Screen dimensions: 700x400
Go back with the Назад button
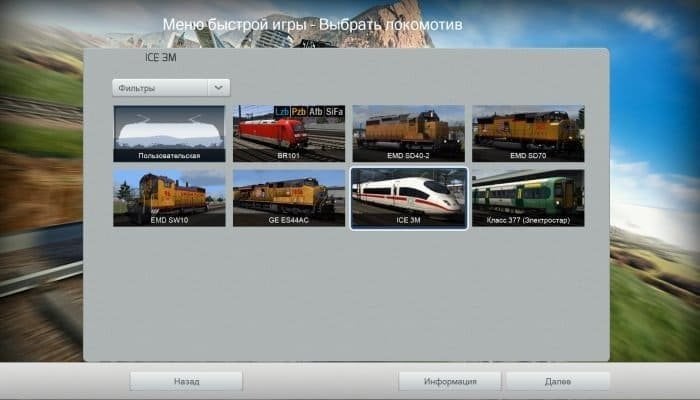pos(186,381)
